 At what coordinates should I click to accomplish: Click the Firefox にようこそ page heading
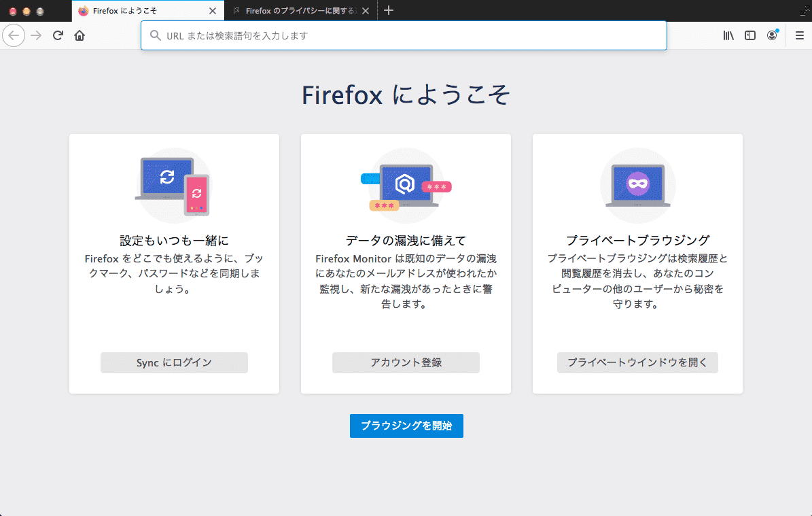[406, 94]
